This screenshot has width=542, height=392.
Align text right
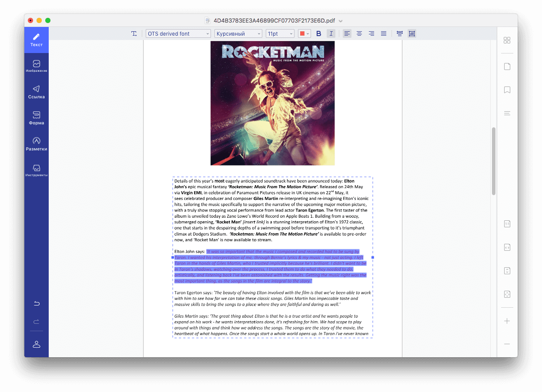click(x=371, y=33)
